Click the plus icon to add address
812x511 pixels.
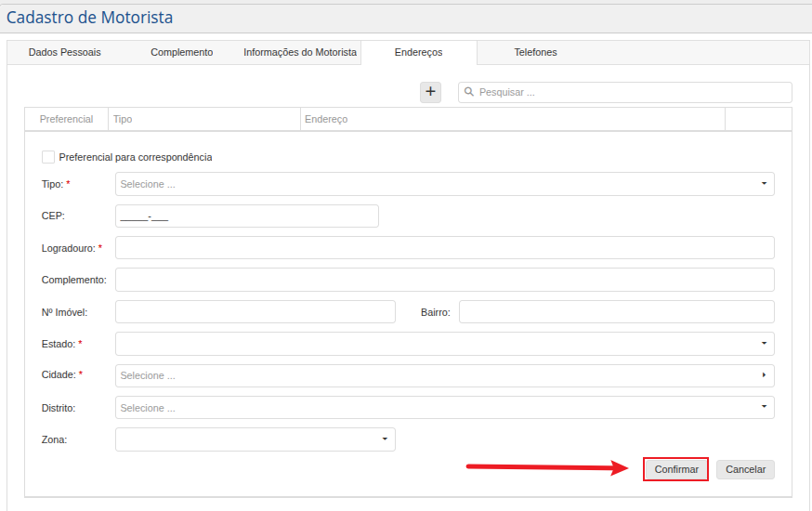(x=430, y=91)
